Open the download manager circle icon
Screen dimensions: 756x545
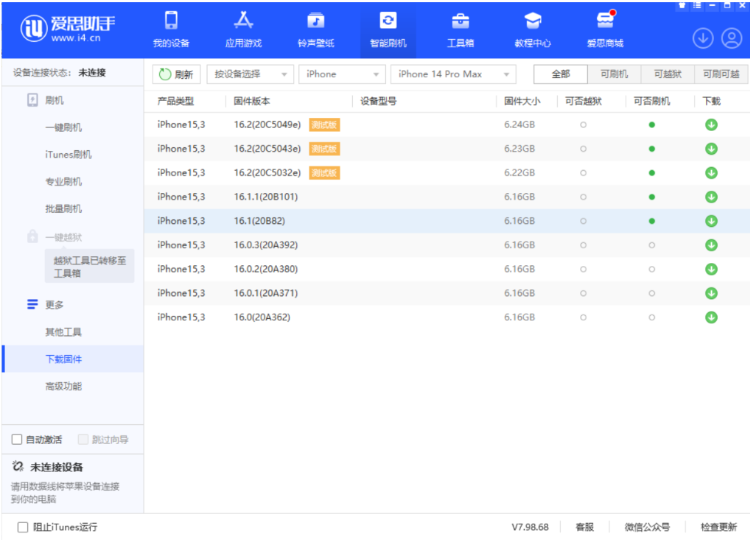point(703,38)
